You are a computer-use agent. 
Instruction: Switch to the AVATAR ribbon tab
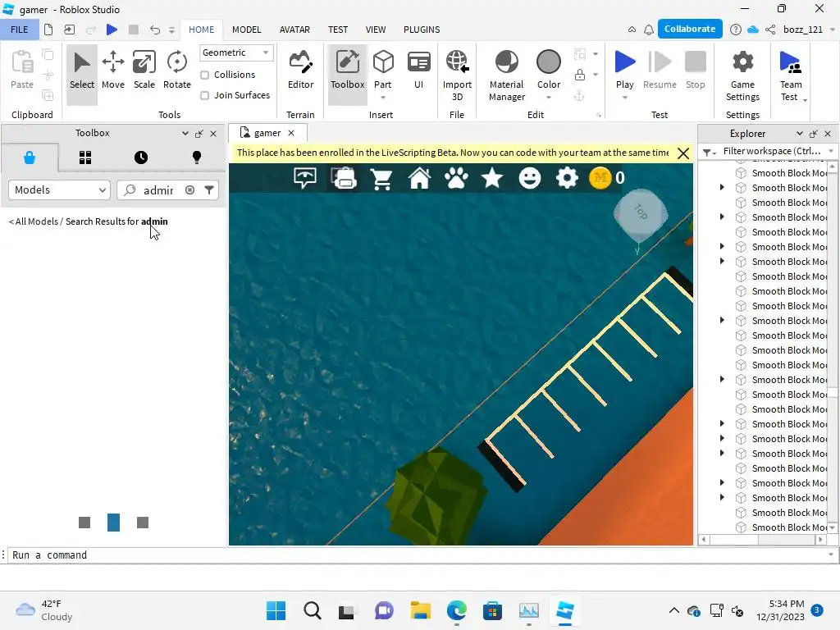pos(294,30)
